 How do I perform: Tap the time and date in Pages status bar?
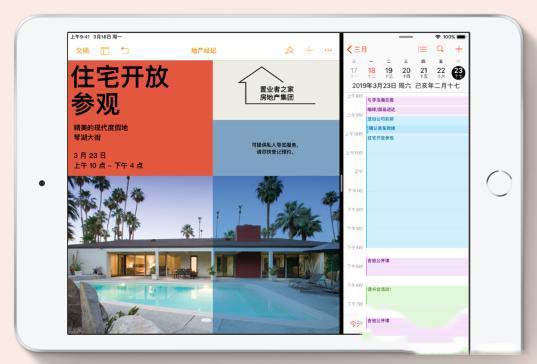pyautogui.click(x=96, y=37)
